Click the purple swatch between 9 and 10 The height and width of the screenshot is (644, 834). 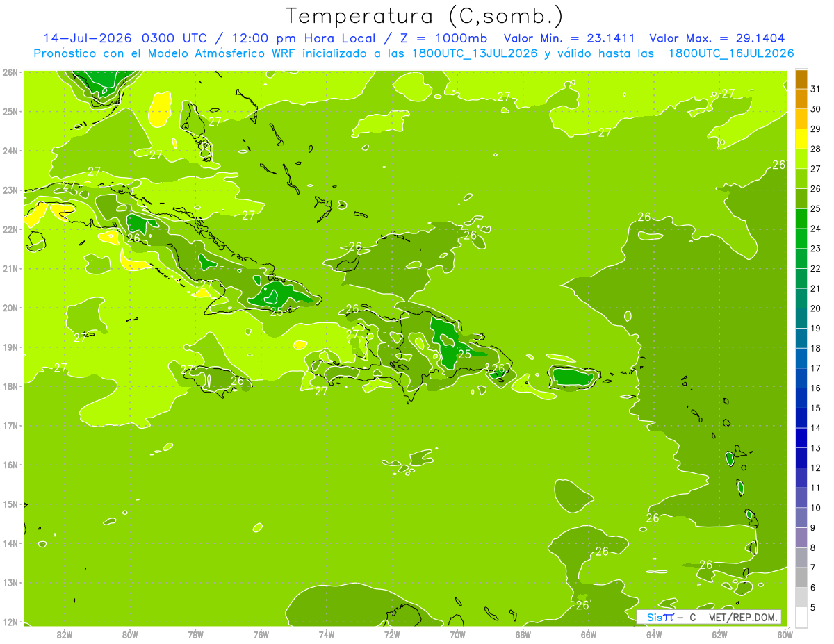click(801, 518)
